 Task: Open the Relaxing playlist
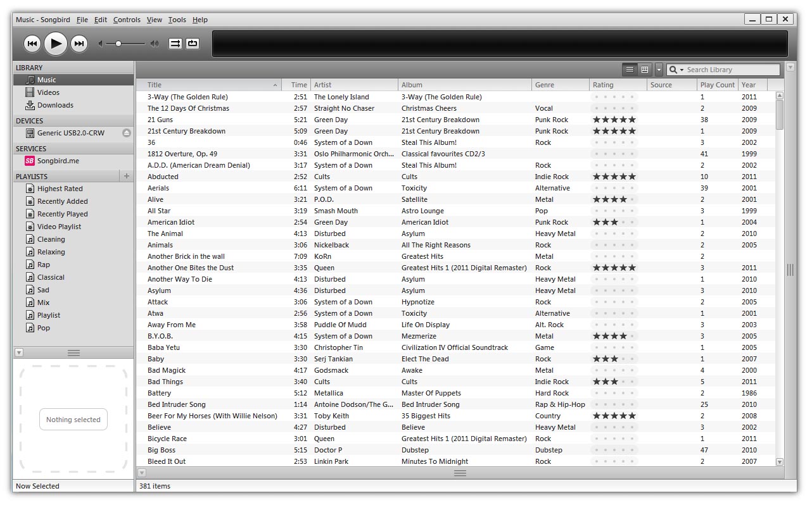[73, 252]
